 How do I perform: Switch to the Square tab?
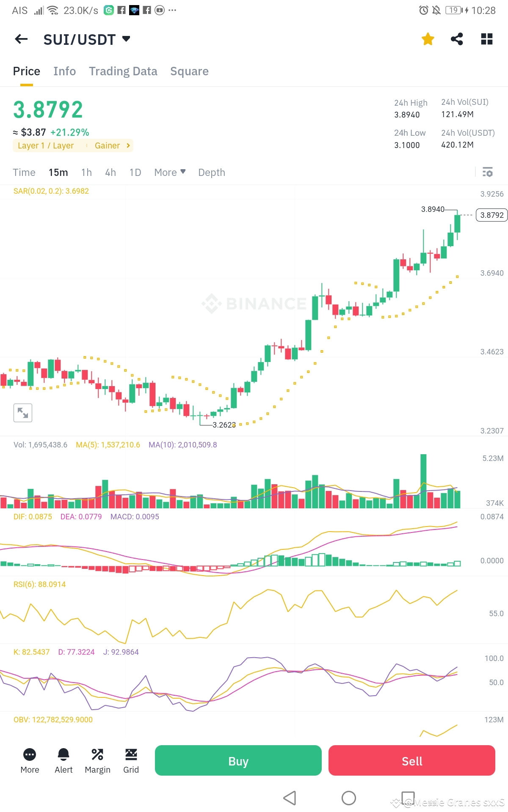click(189, 71)
